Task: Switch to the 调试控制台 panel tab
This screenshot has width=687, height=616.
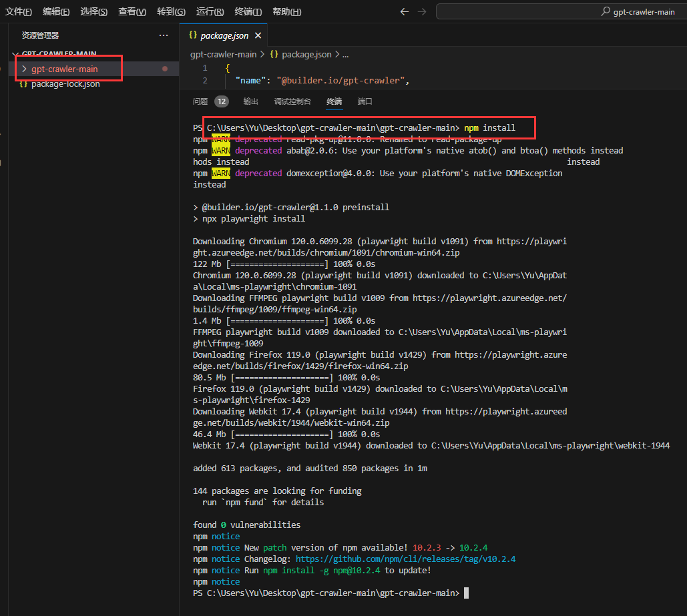Action: 292,101
